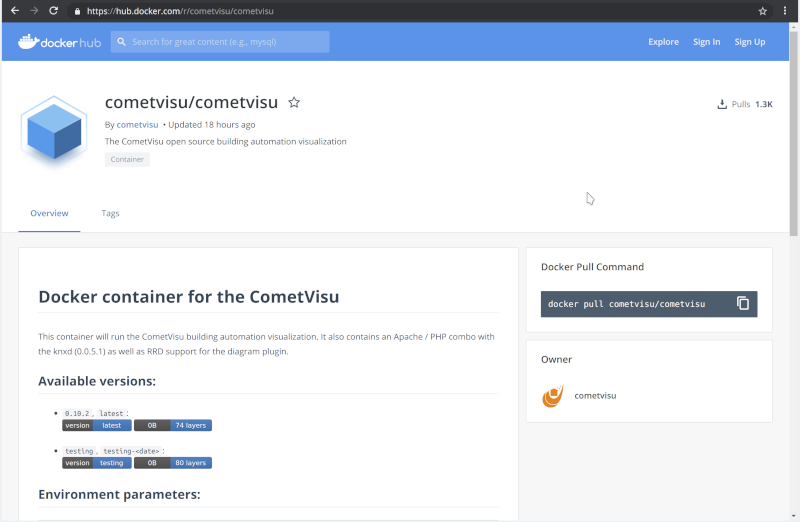Click the Docker Pull Command heading

(592, 267)
